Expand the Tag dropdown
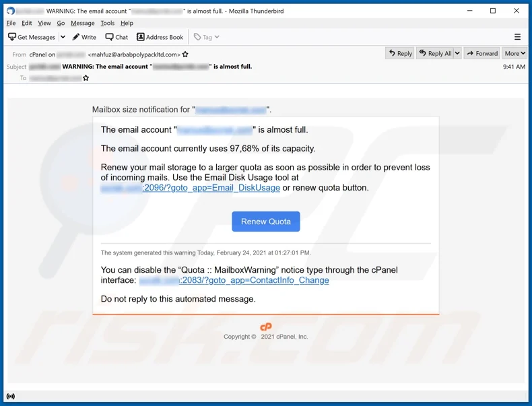The width and height of the screenshot is (532, 406). 207,37
